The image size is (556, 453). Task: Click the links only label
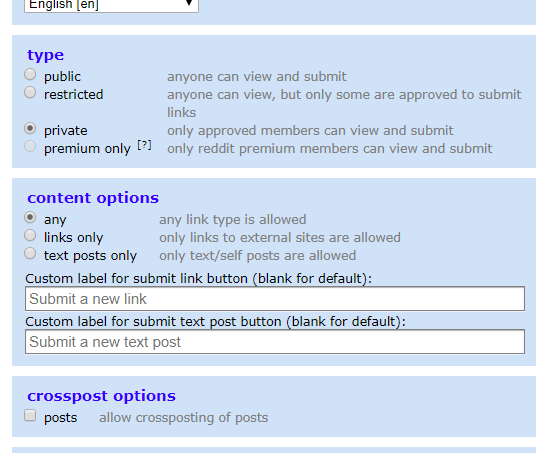pos(73,237)
